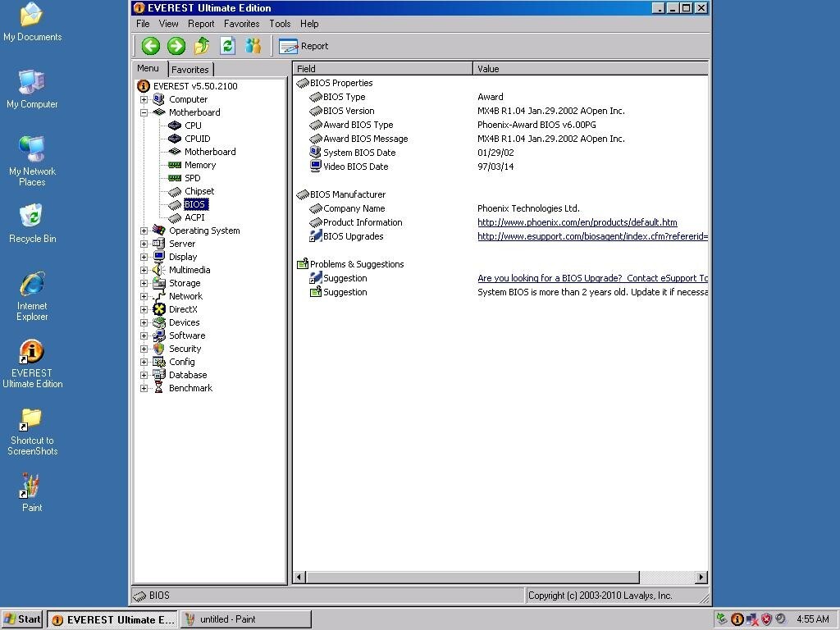Click the Refresh toolbar icon
This screenshot has width=840, height=630.
pos(228,46)
